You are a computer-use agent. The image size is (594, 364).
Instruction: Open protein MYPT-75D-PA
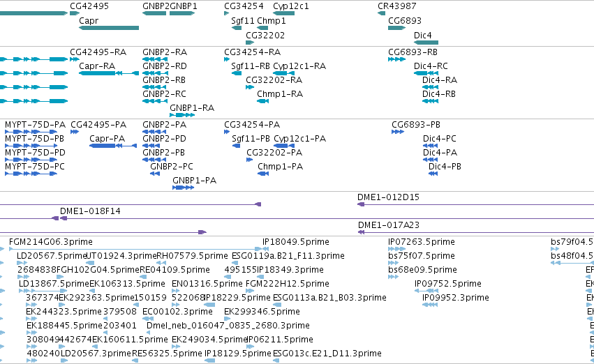[35, 125]
